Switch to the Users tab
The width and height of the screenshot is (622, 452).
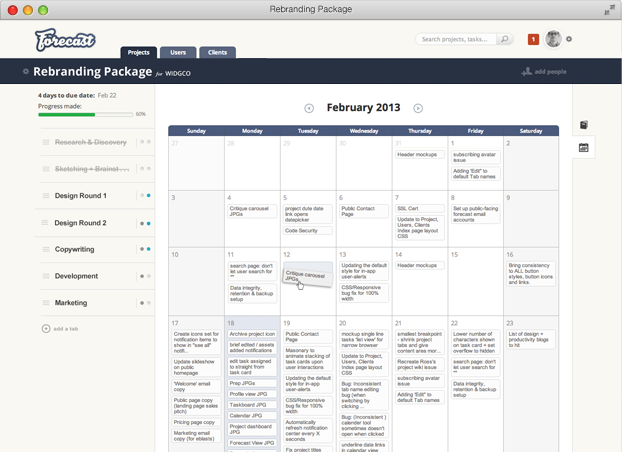[x=178, y=52]
